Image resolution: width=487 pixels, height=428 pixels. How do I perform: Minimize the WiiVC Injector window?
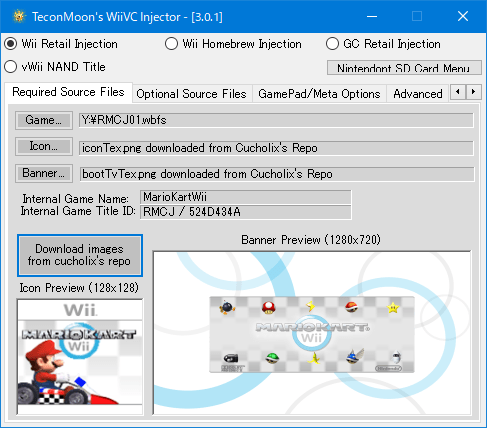click(x=372, y=16)
